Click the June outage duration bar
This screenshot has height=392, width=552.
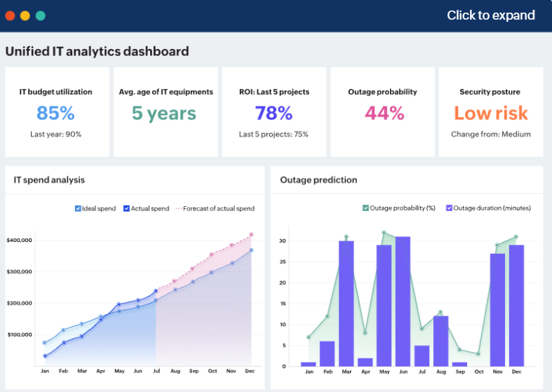pyautogui.click(x=403, y=302)
